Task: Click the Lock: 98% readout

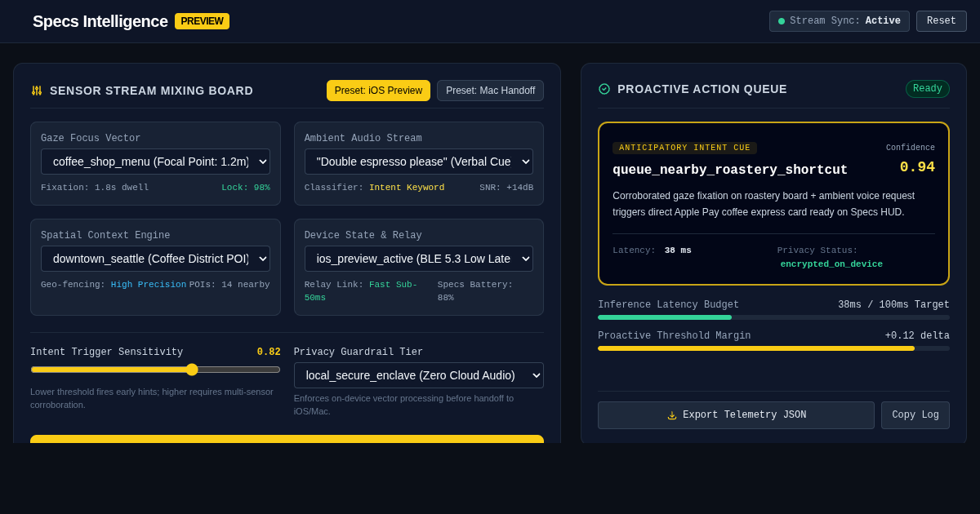Action: (x=246, y=188)
